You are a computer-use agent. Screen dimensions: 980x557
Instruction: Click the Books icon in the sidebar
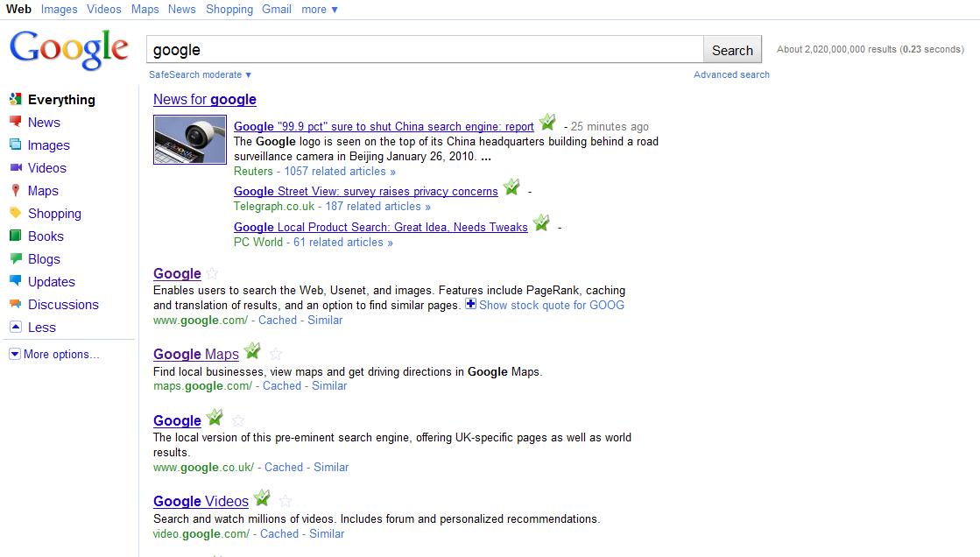pyautogui.click(x=16, y=236)
